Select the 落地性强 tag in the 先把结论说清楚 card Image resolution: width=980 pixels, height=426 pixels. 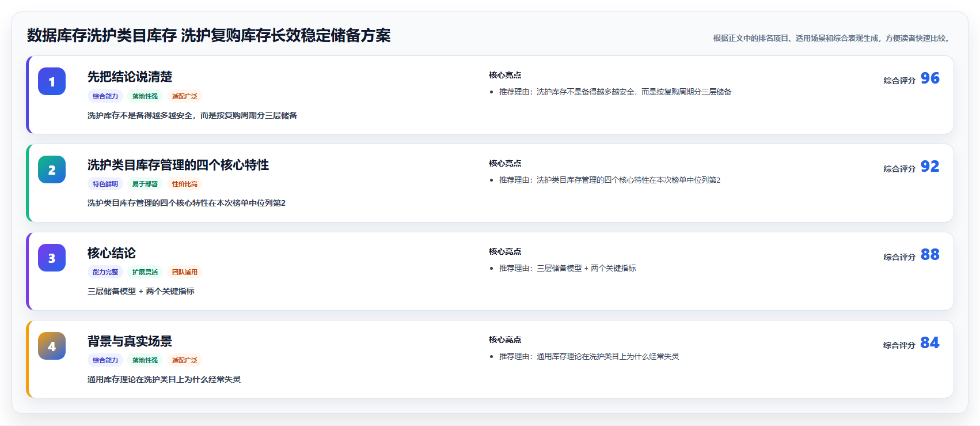145,96
